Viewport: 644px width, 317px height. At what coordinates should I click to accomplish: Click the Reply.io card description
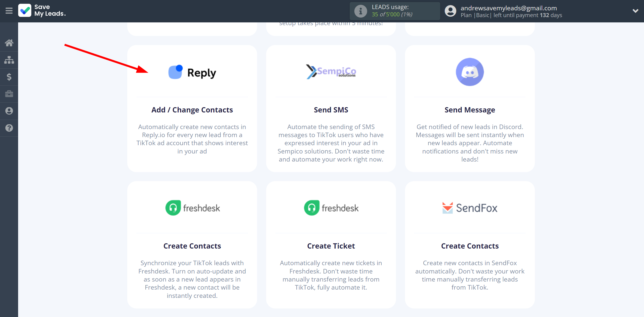click(x=192, y=139)
